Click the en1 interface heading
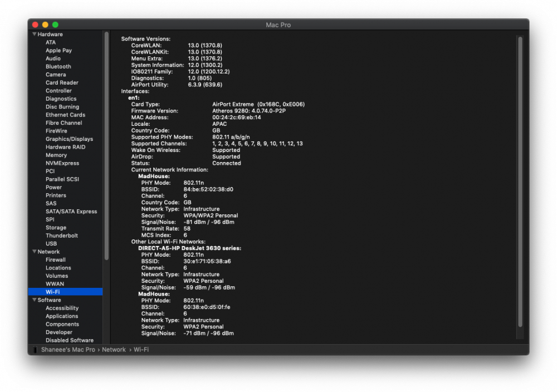The width and height of the screenshot is (557, 392). [x=134, y=97]
